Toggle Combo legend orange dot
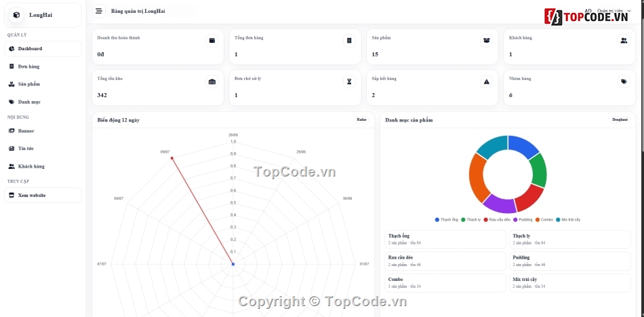 (x=538, y=219)
